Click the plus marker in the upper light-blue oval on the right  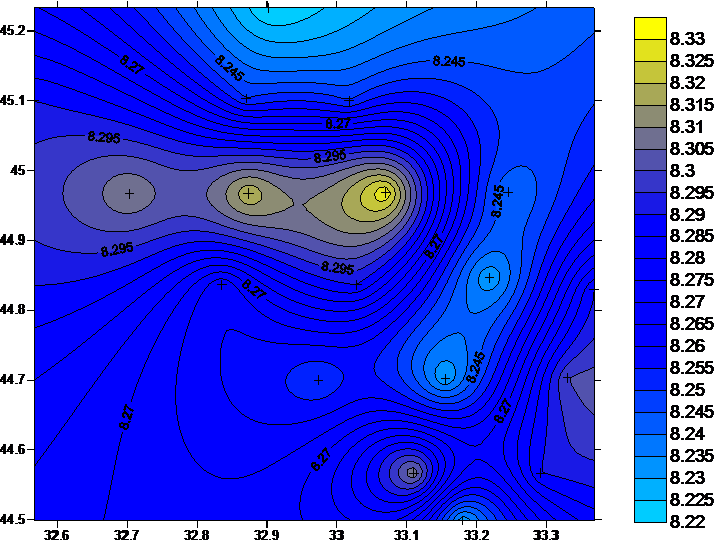(x=488, y=277)
